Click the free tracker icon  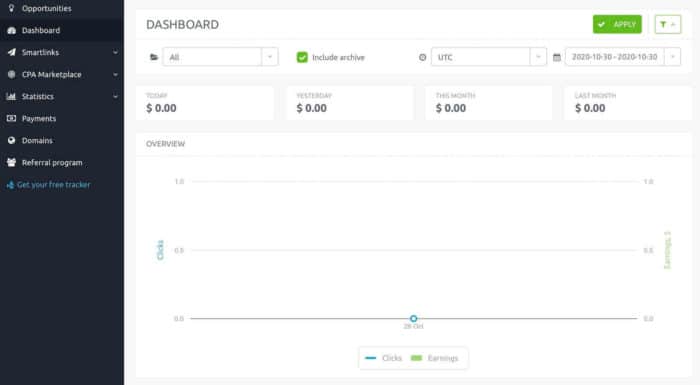pos(10,184)
